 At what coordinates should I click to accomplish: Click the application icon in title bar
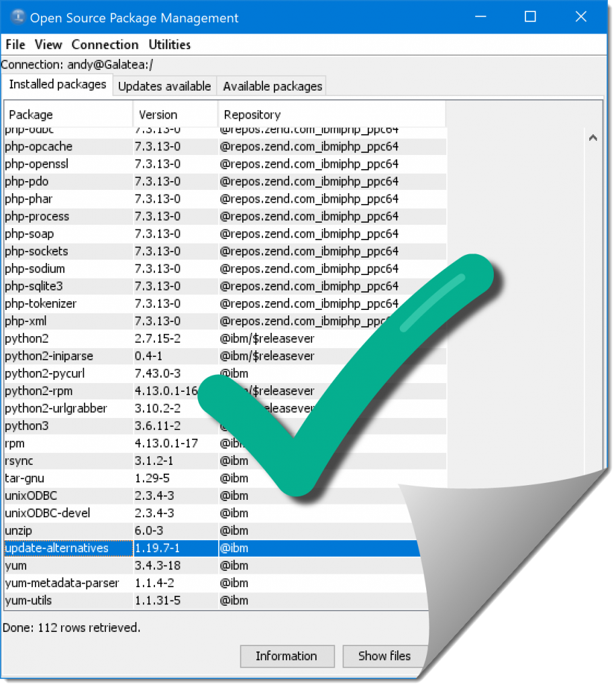17,17
